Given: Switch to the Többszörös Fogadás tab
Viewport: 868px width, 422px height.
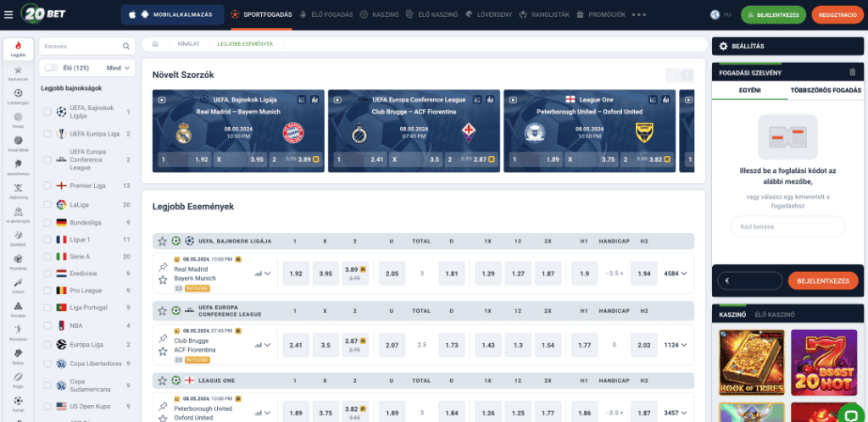Looking at the screenshot, I should [825, 90].
